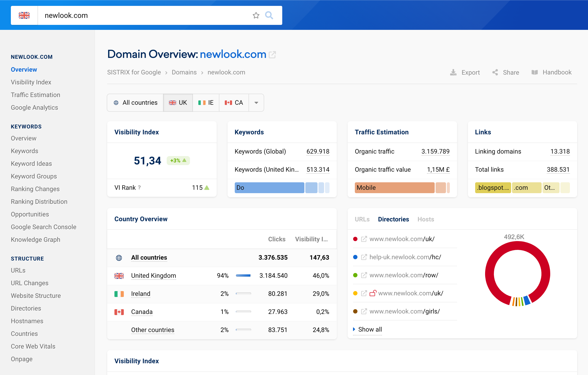588x375 pixels.
Task: Select the All countries filter tab
Action: pyautogui.click(x=135, y=103)
